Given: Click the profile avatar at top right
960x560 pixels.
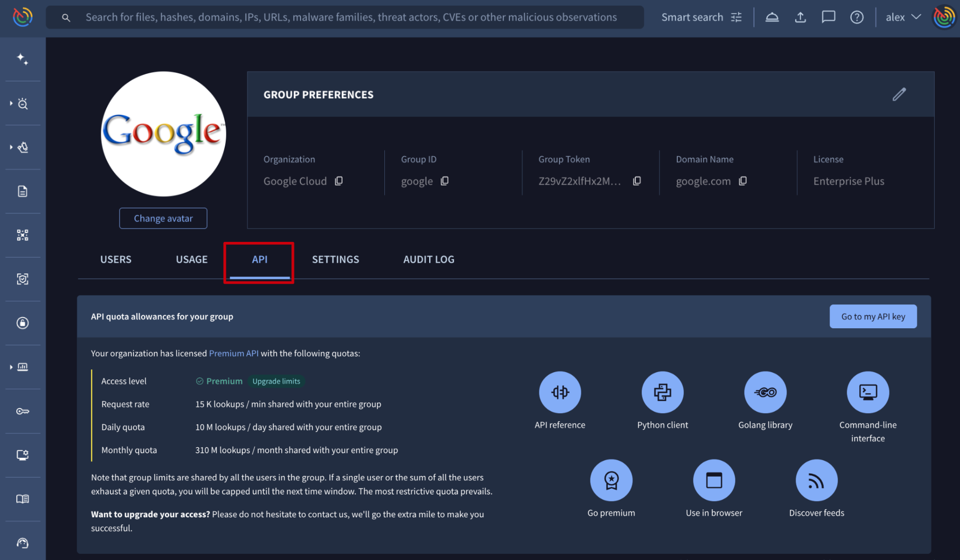Looking at the screenshot, I should (x=944, y=17).
